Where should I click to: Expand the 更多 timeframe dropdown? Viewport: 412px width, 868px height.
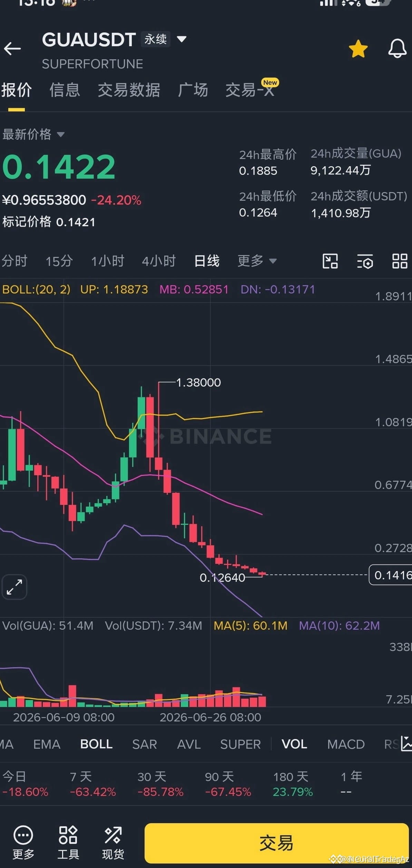pos(257,261)
